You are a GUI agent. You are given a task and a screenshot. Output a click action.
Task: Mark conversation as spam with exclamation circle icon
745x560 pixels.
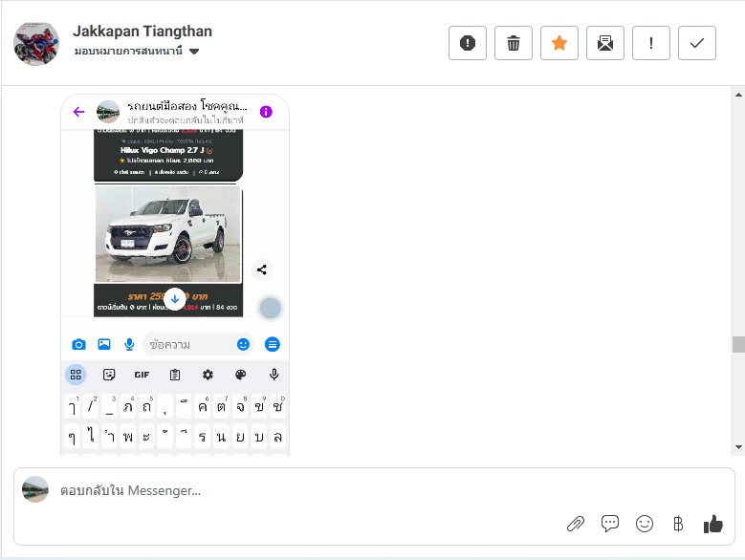point(468,43)
